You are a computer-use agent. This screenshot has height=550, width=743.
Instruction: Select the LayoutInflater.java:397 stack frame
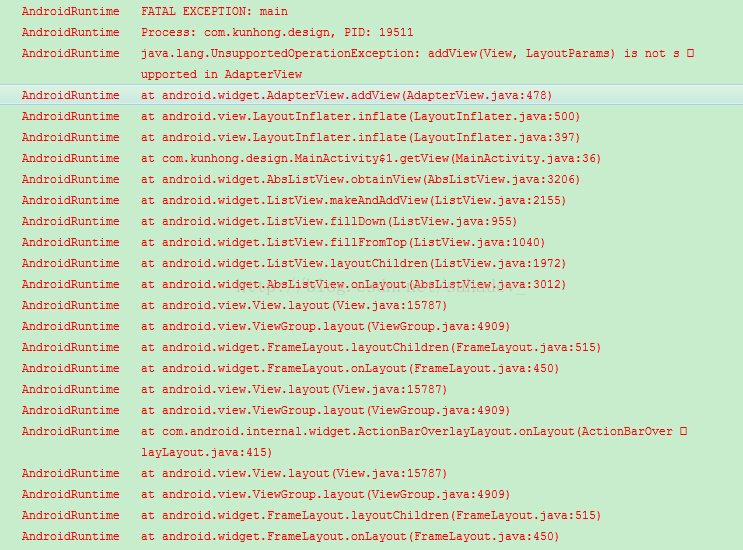point(361,137)
